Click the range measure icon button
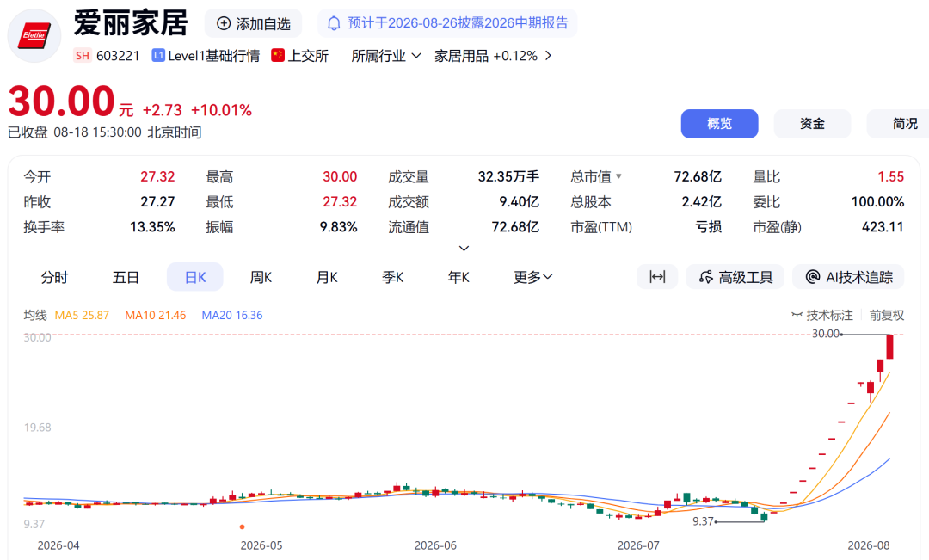929x560 pixels. 657,277
